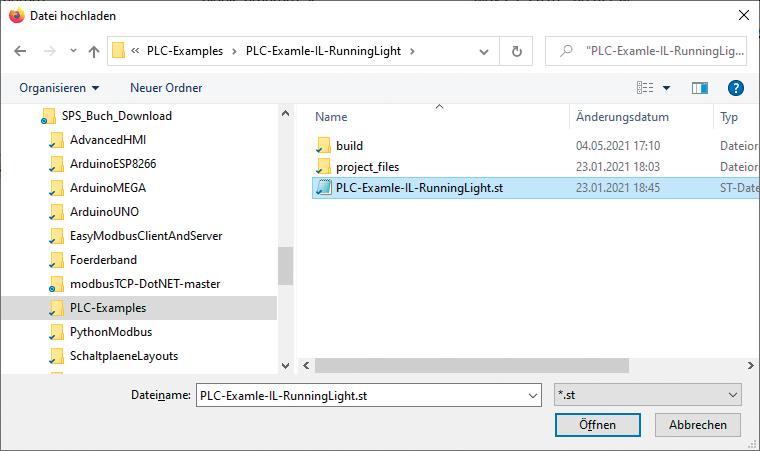Click PLC-Examle-IL-RunningLight breadcrumb segment
760x451 pixels.
(x=323, y=51)
